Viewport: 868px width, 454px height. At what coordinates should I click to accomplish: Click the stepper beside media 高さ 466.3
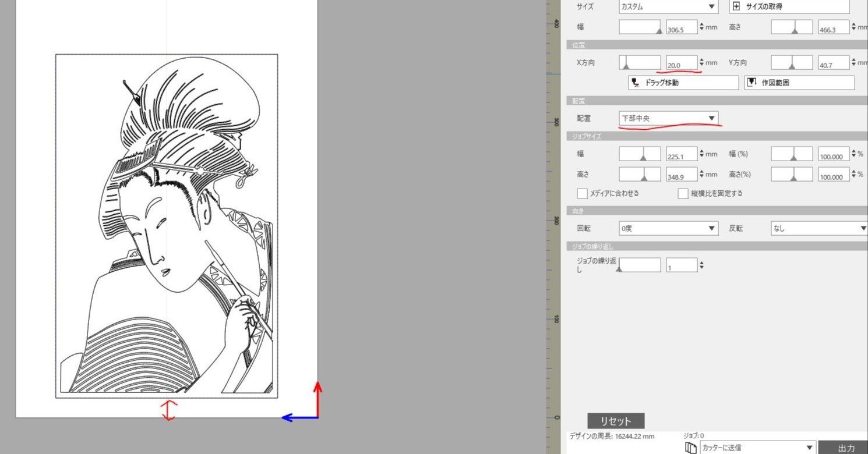pos(853,27)
